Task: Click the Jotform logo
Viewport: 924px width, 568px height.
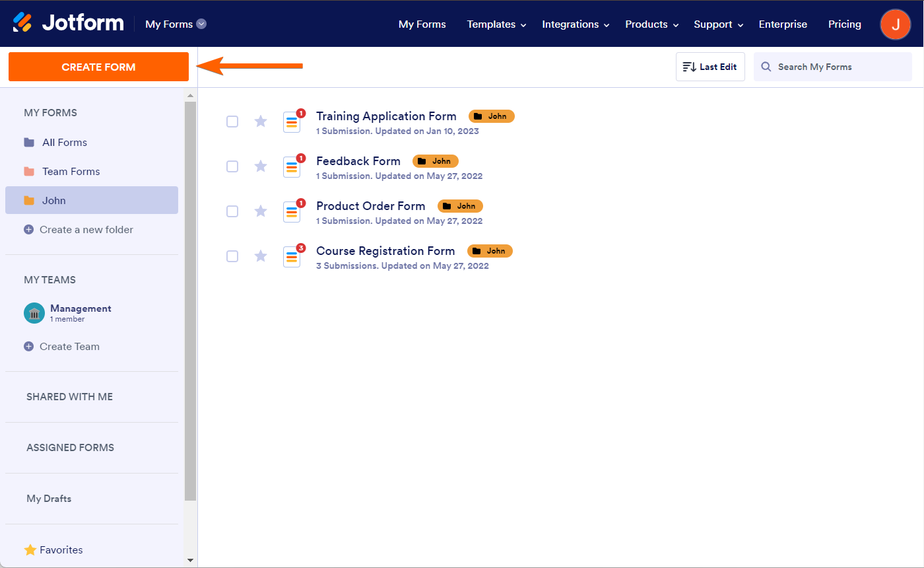Action: 68,23
